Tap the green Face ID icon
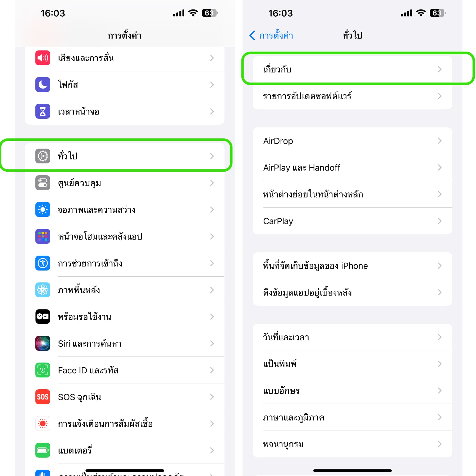 coord(43,370)
